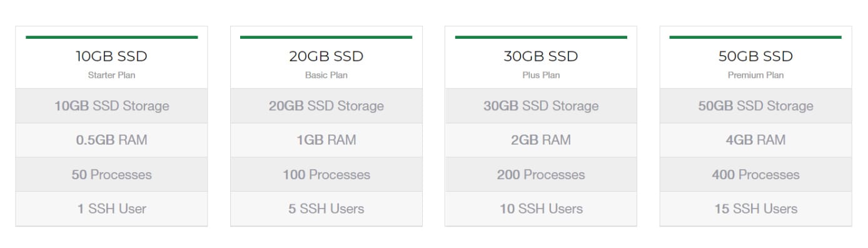This screenshot has height=248, width=868.
Task: Click the 400 Processes row
Action: point(755,175)
